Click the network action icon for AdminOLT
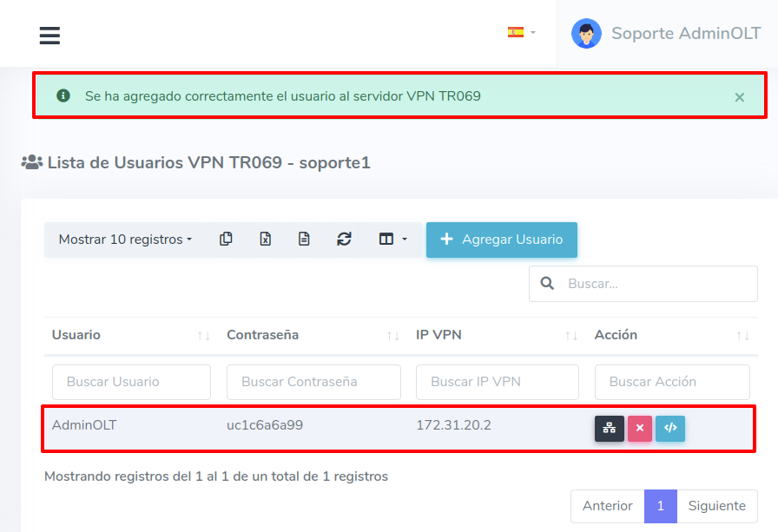The image size is (778, 532). point(610,428)
